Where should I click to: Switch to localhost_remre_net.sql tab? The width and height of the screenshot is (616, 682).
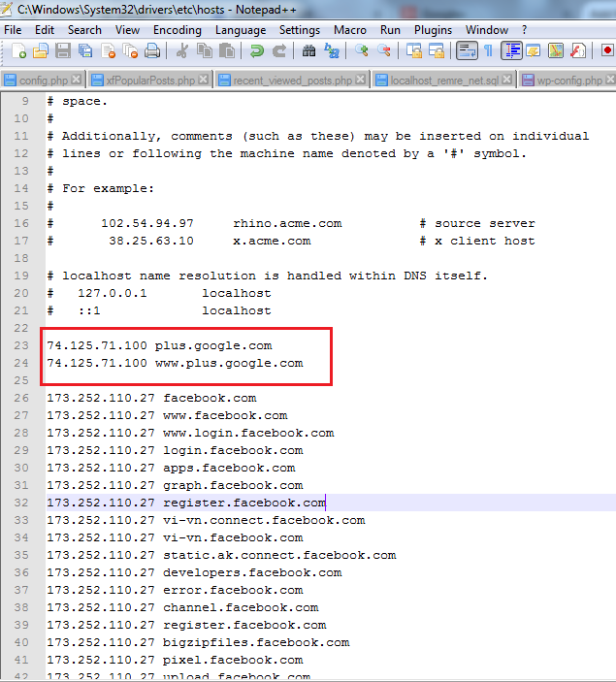443,81
